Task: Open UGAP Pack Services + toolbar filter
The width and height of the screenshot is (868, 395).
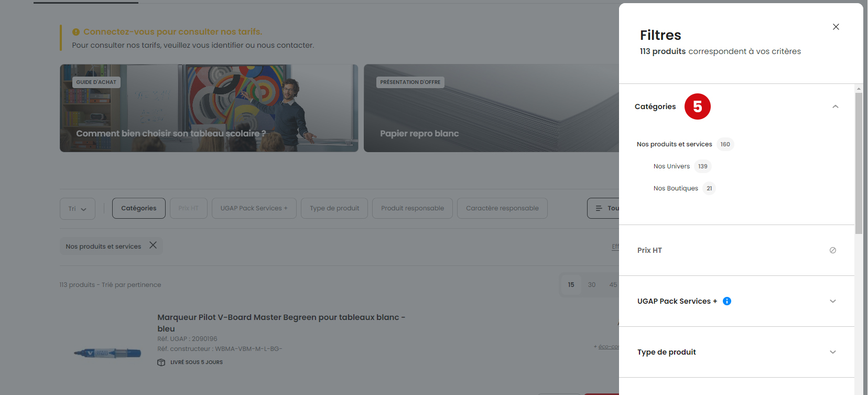Action: click(x=254, y=208)
